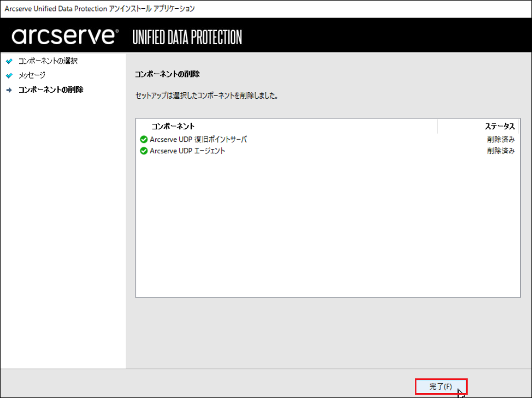
Task: Click the window title Arcserve Unified Data Protection アンインストール
Action: 100,9
